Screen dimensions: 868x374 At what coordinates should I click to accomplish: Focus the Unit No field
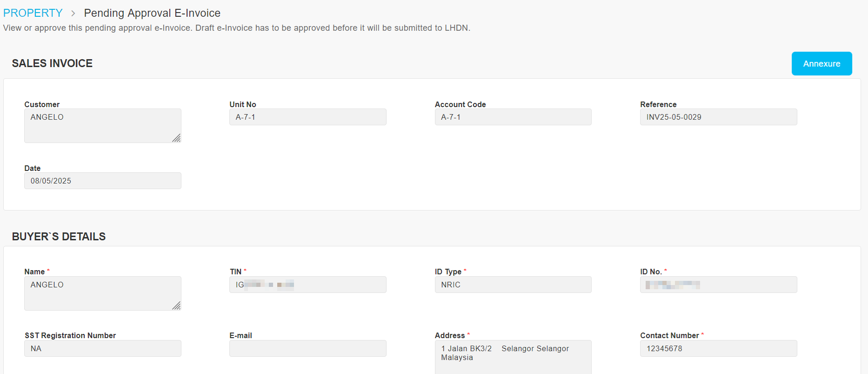tap(308, 117)
